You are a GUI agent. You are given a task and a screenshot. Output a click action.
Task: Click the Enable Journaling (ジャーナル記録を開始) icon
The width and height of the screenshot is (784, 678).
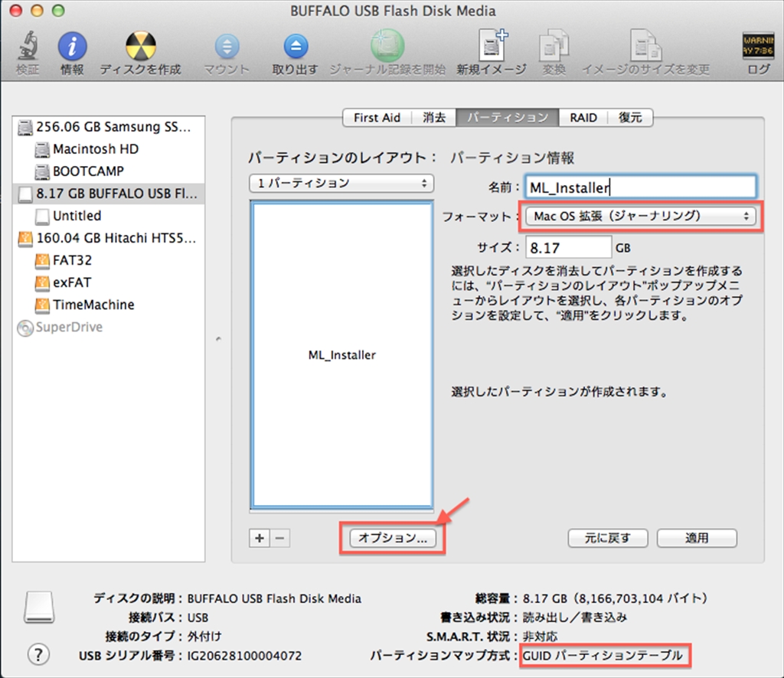(387, 46)
